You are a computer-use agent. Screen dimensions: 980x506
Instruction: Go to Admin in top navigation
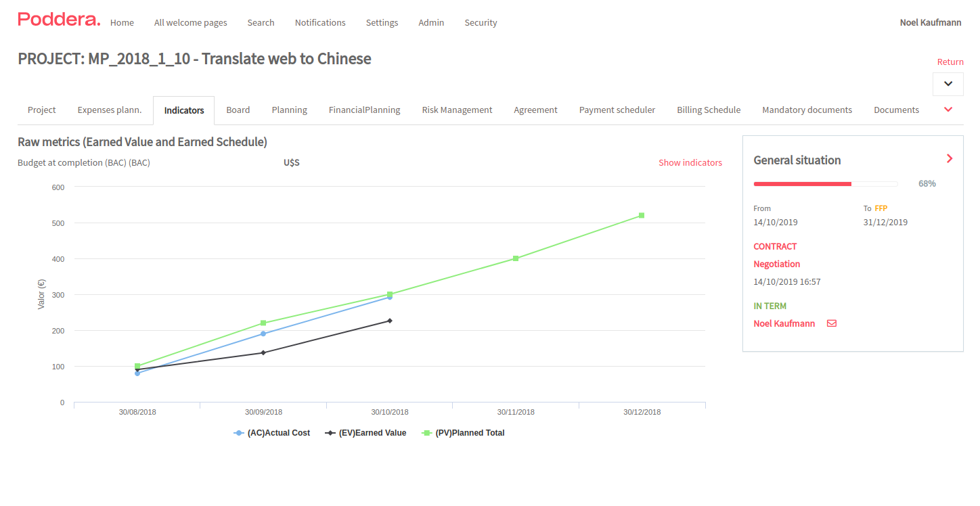click(x=431, y=22)
